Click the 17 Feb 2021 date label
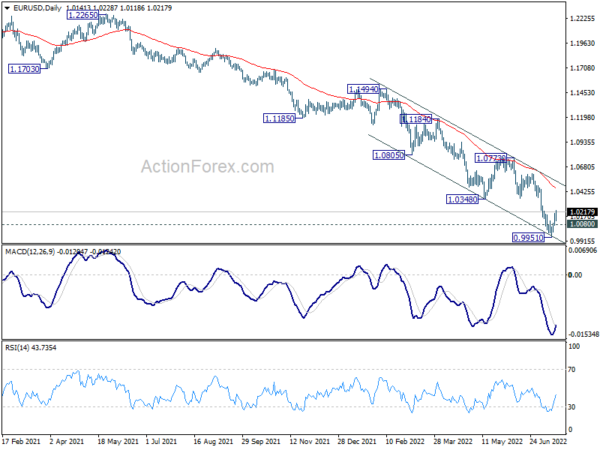This screenshot has width=600, height=450. pyautogui.click(x=21, y=442)
